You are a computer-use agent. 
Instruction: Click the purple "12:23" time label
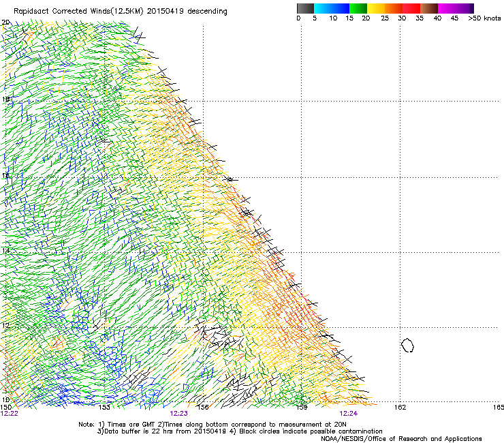tap(178, 414)
